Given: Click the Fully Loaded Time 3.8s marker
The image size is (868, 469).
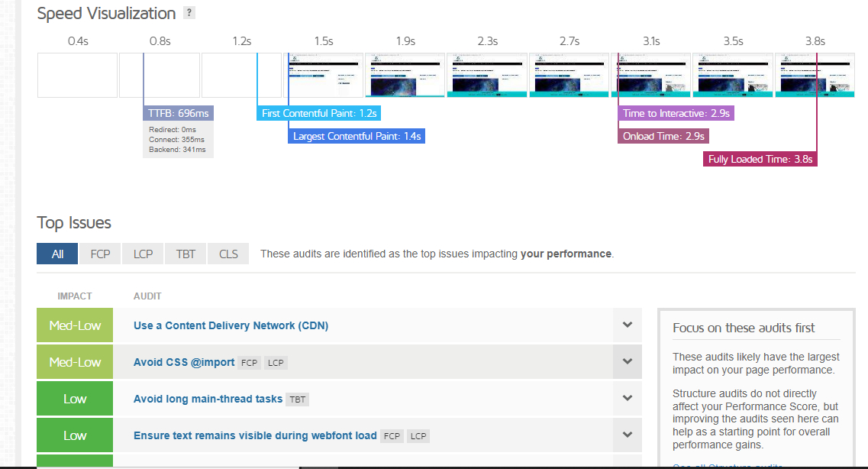Looking at the screenshot, I should click(760, 160).
